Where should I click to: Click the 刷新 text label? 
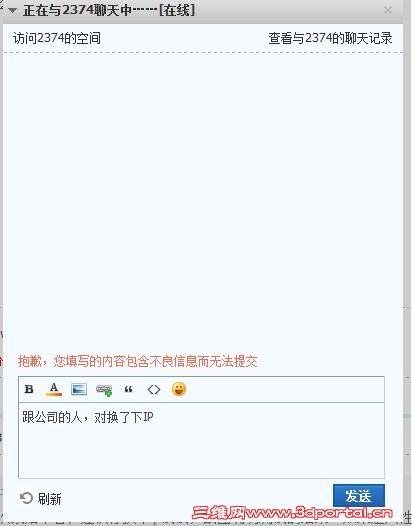49,499
